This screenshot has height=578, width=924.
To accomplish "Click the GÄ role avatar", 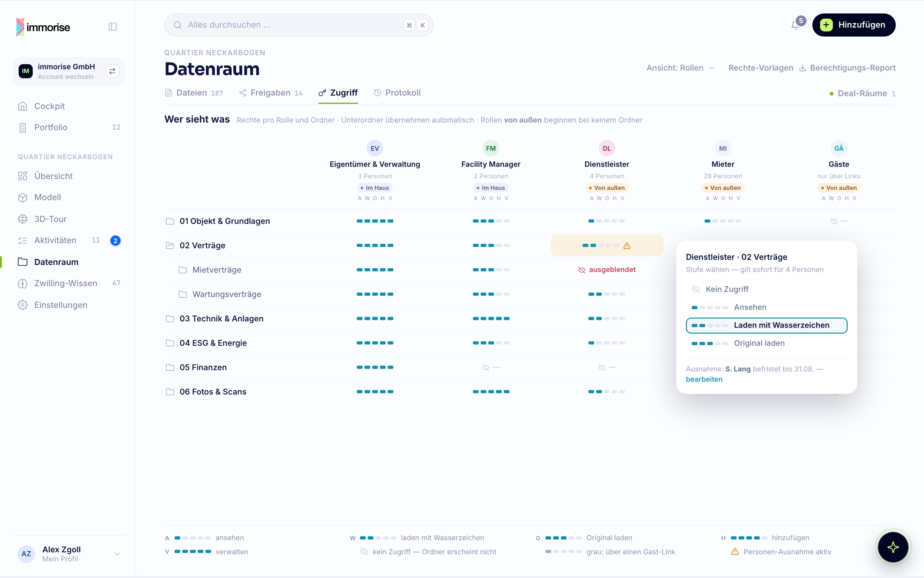I will (839, 148).
